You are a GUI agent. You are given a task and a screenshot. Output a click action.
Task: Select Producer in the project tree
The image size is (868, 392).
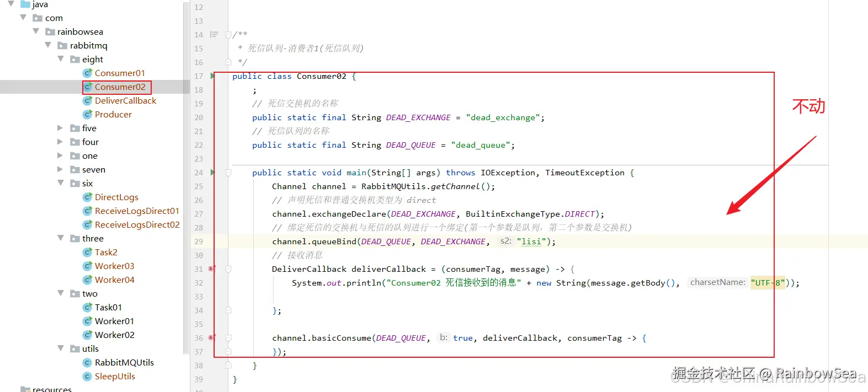(113, 114)
